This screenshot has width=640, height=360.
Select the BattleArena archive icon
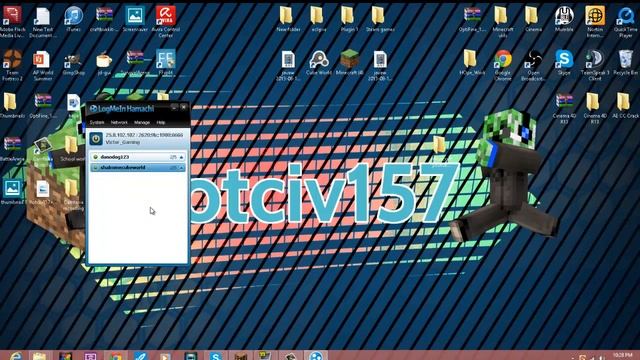(12, 149)
